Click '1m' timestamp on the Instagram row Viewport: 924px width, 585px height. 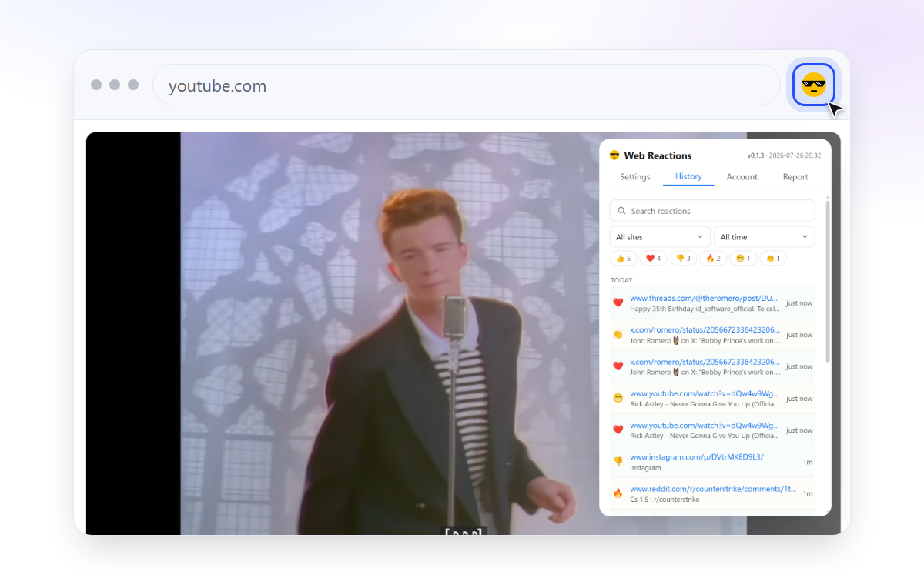[808, 462]
